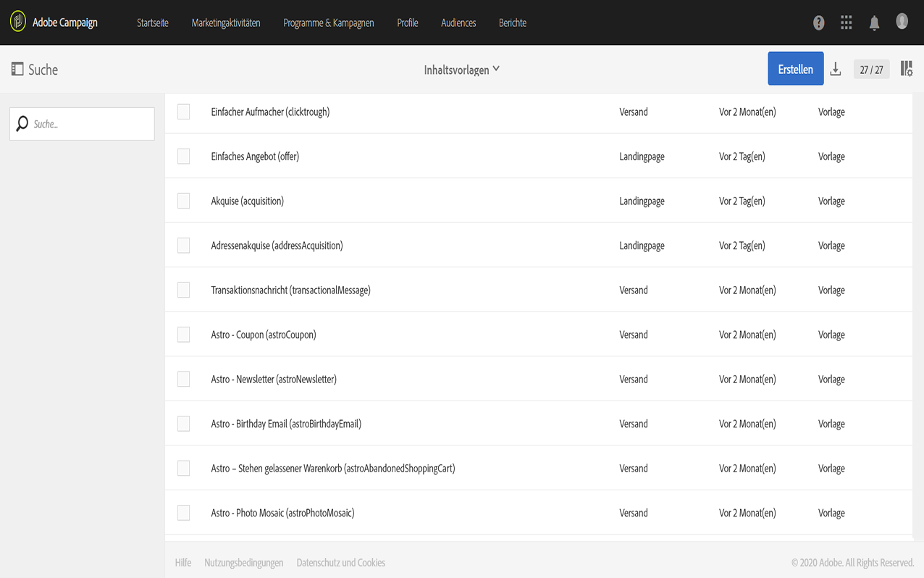Open the apps grid switcher icon
The image size is (924, 578).
846,23
